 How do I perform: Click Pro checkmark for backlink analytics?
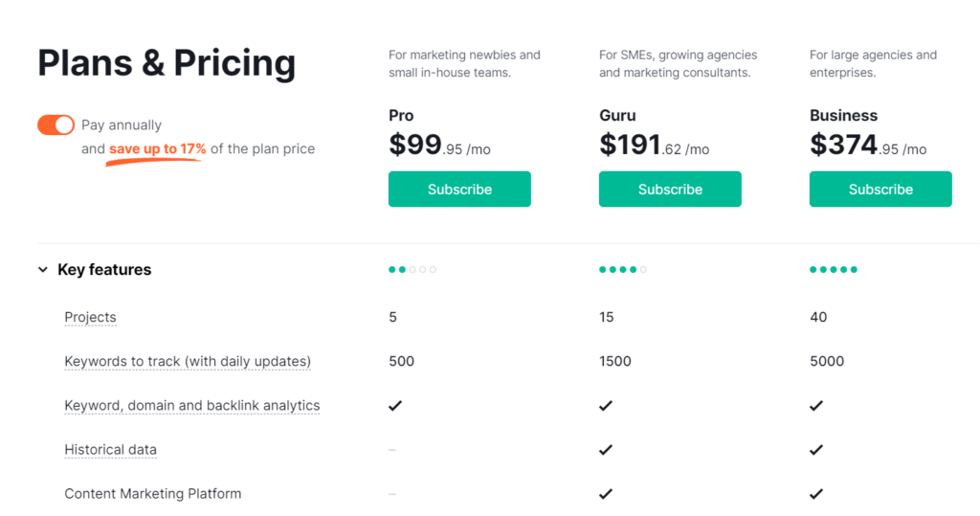[x=395, y=405]
